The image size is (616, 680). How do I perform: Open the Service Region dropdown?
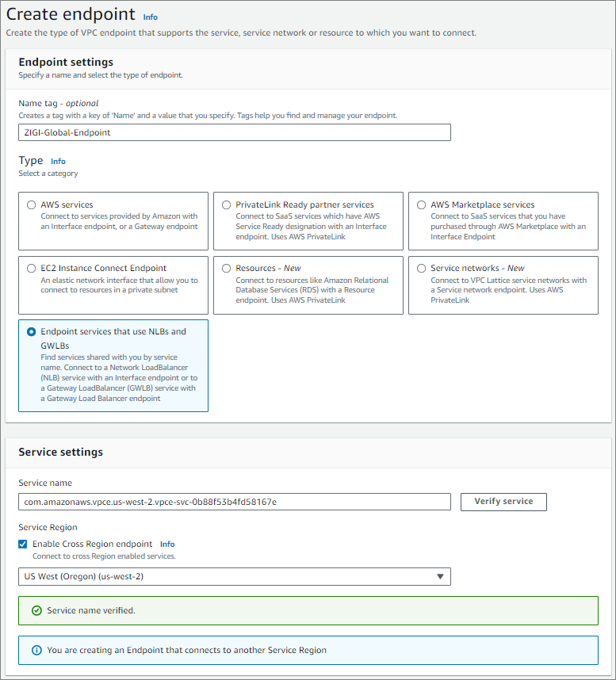pos(234,576)
